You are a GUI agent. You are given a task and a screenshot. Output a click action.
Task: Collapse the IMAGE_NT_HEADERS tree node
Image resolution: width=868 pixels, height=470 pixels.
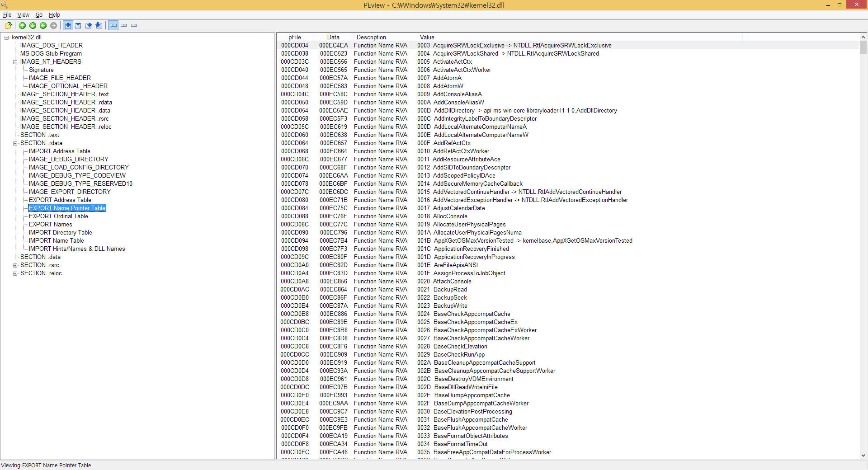click(x=15, y=62)
